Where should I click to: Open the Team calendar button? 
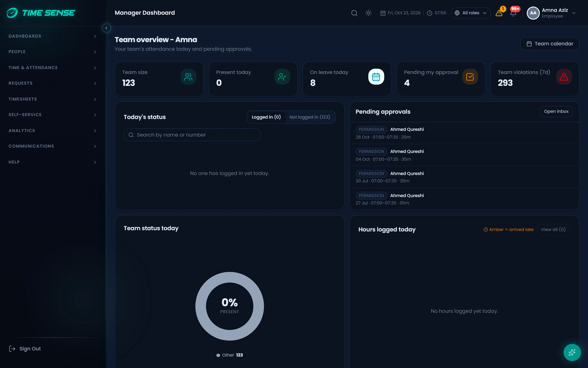550,44
